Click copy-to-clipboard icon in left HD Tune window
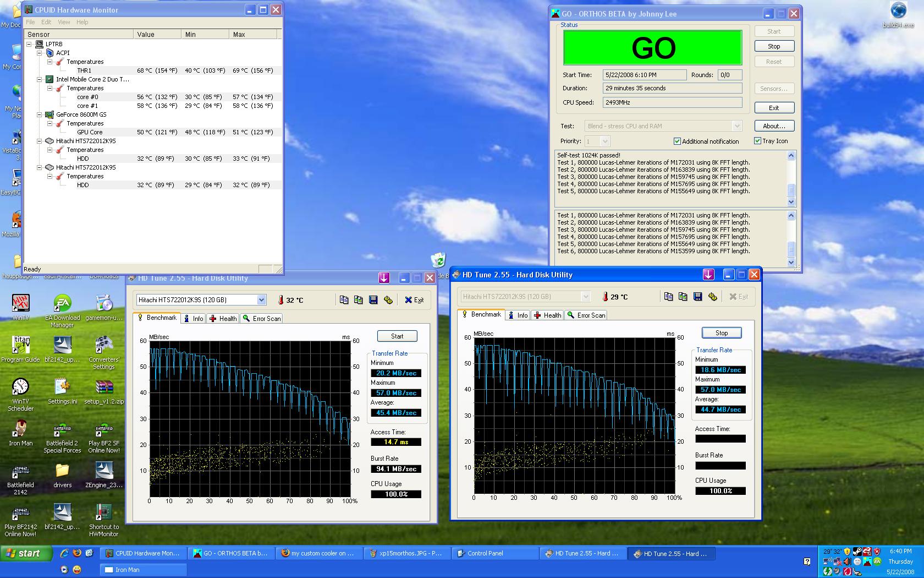924x578 pixels. [x=344, y=300]
